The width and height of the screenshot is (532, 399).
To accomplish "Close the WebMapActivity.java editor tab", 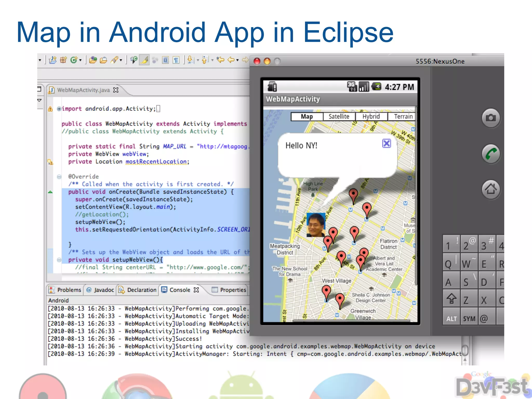I will pyautogui.click(x=116, y=90).
